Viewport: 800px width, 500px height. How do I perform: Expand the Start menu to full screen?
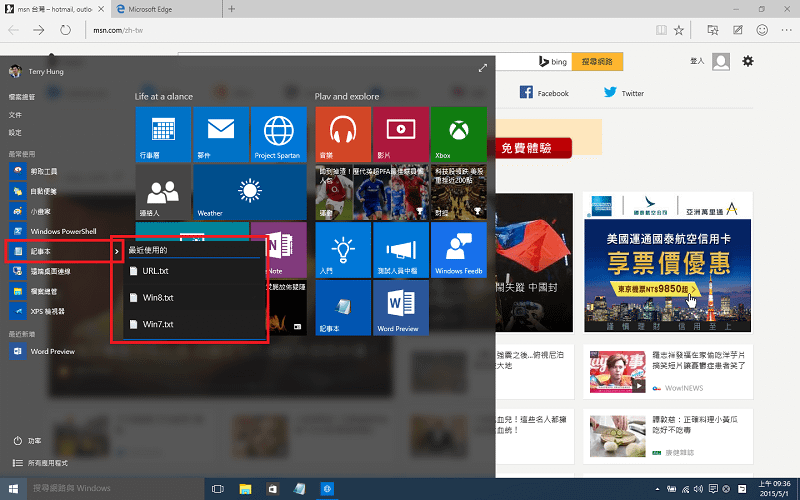[483, 68]
